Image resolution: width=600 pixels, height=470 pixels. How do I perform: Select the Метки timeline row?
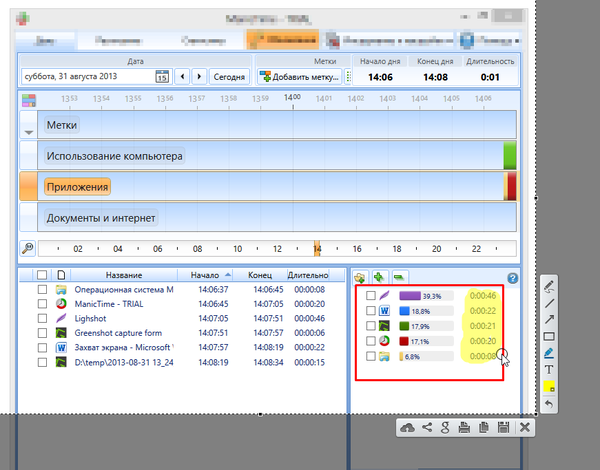point(277,125)
